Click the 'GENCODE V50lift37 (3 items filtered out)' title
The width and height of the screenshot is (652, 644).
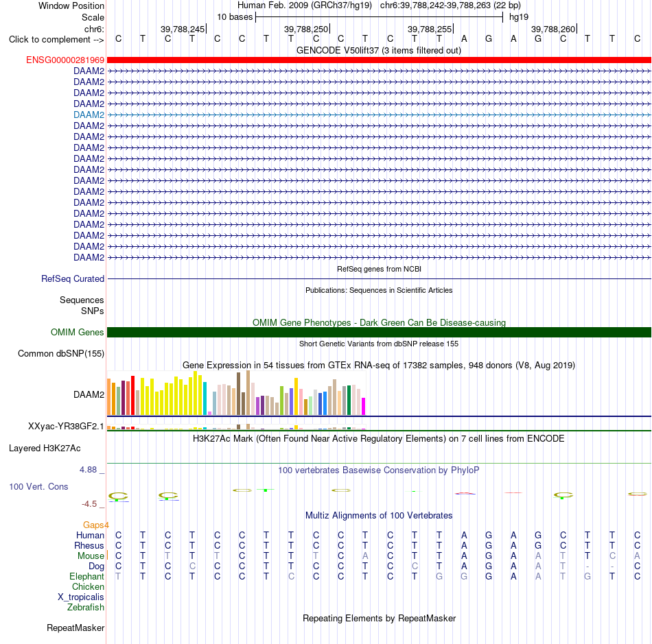379,51
